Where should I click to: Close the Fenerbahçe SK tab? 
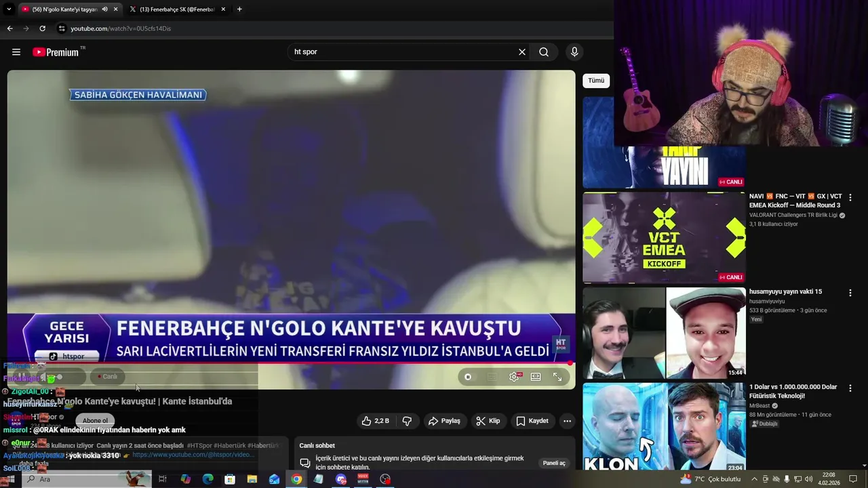(223, 9)
